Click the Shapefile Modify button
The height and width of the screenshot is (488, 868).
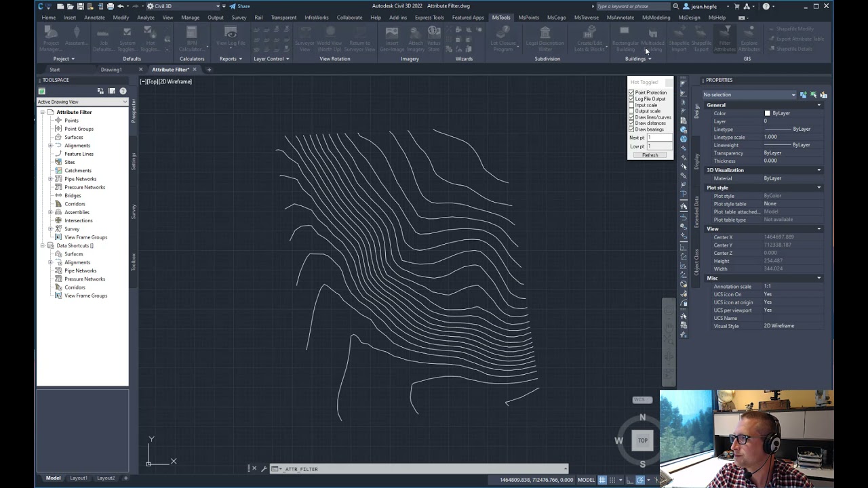coord(791,29)
